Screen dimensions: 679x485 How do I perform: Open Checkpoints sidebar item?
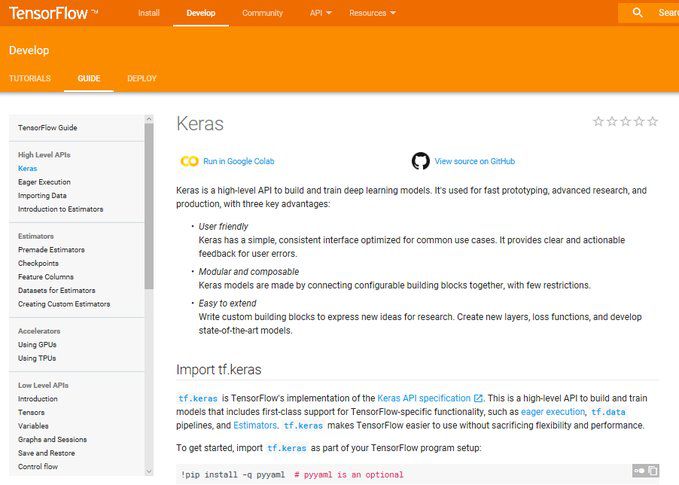(38, 263)
